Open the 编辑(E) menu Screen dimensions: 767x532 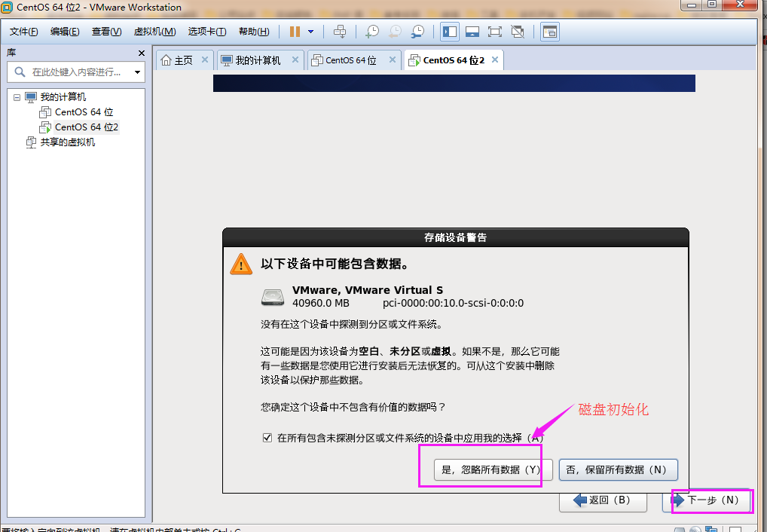point(65,32)
